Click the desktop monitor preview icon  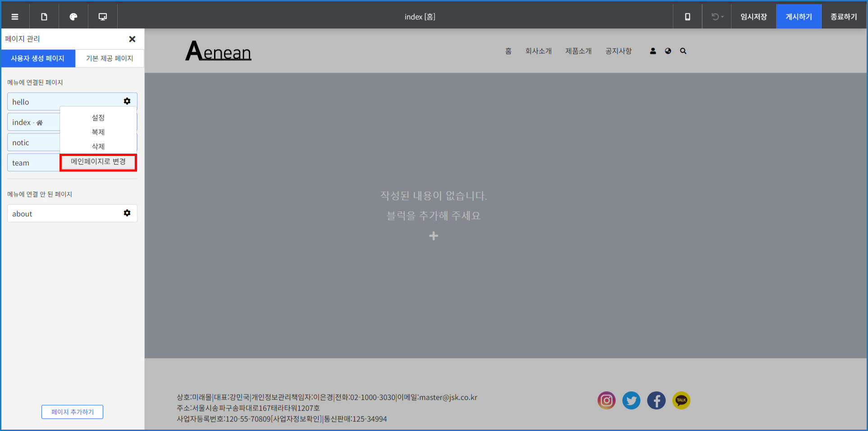[x=103, y=17]
